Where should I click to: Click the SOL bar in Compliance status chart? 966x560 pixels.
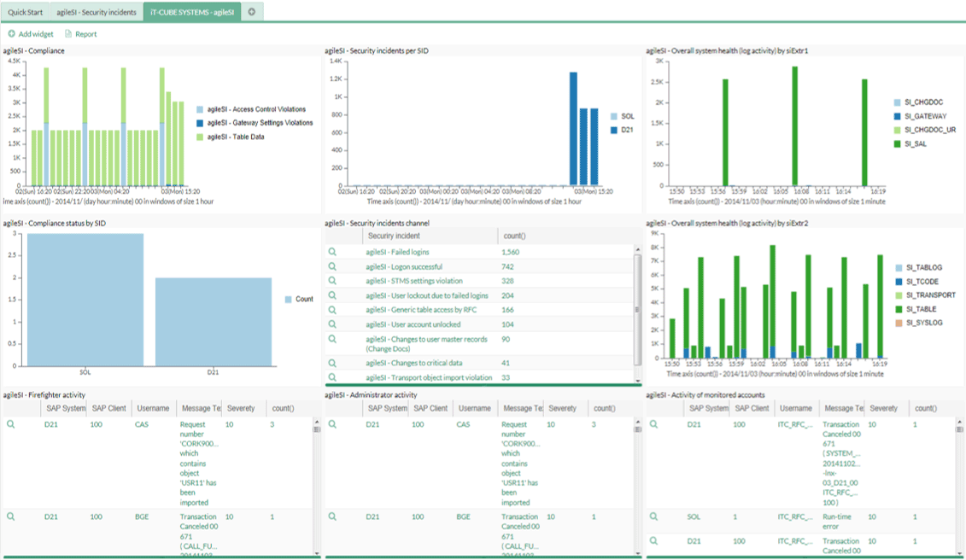(85, 299)
